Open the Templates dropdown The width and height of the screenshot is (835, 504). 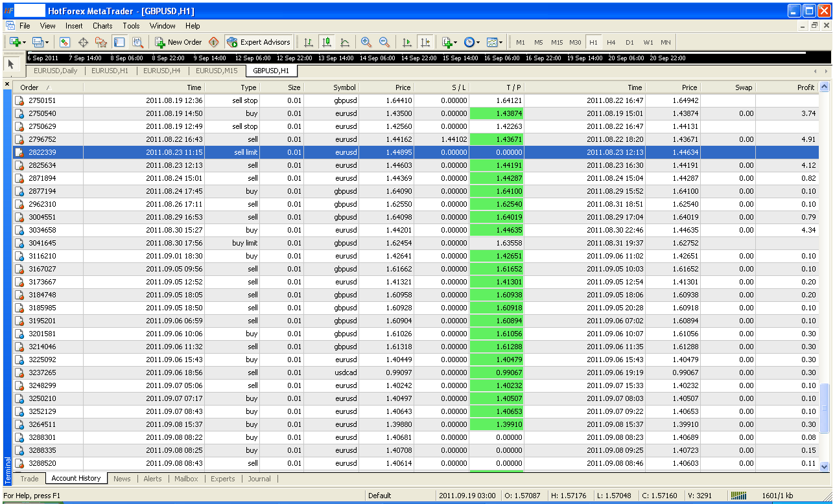[495, 42]
